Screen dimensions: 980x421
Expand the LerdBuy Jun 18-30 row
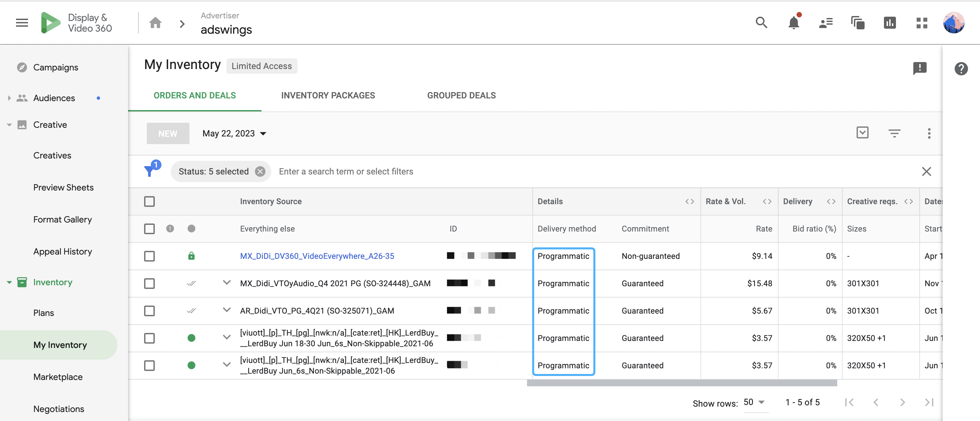pyautogui.click(x=226, y=337)
